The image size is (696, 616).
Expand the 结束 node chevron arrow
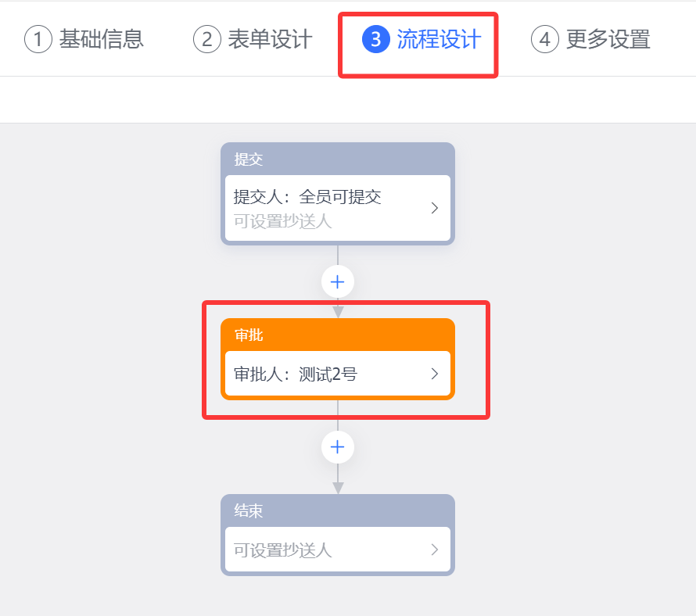point(435,550)
